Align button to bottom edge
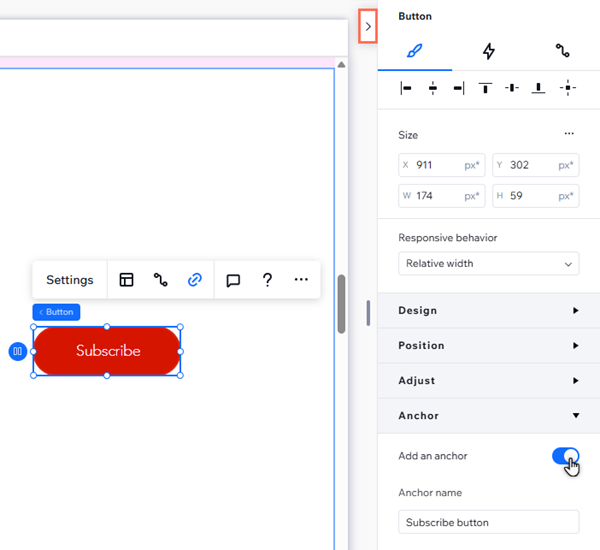Viewport: 600px width, 550px height. (538, 88)
